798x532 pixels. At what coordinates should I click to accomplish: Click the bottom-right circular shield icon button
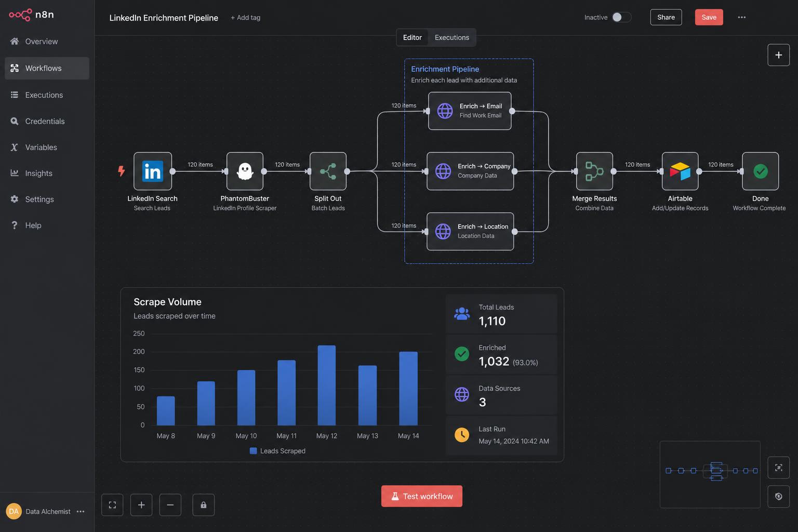[778, 497]
